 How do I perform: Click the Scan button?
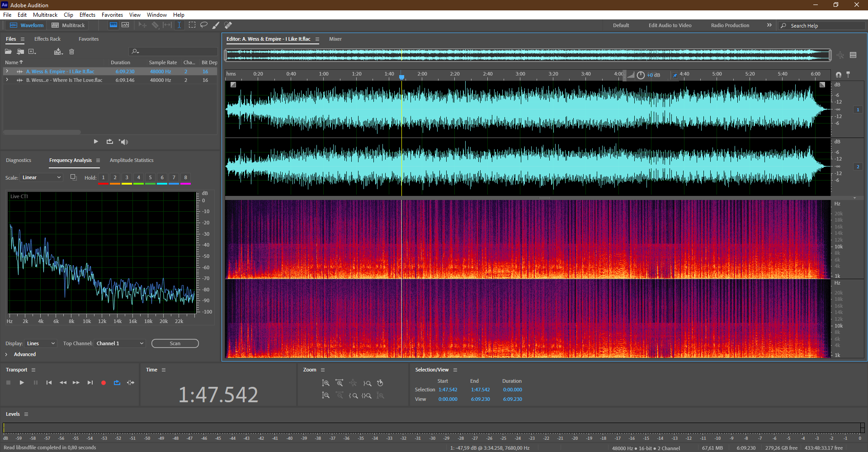pos(175,343)
